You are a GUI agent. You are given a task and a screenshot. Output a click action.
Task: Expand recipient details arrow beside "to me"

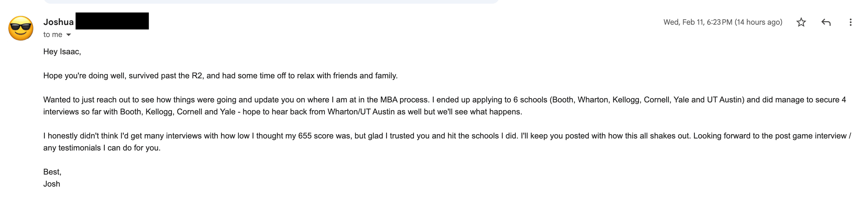point(69,35)
